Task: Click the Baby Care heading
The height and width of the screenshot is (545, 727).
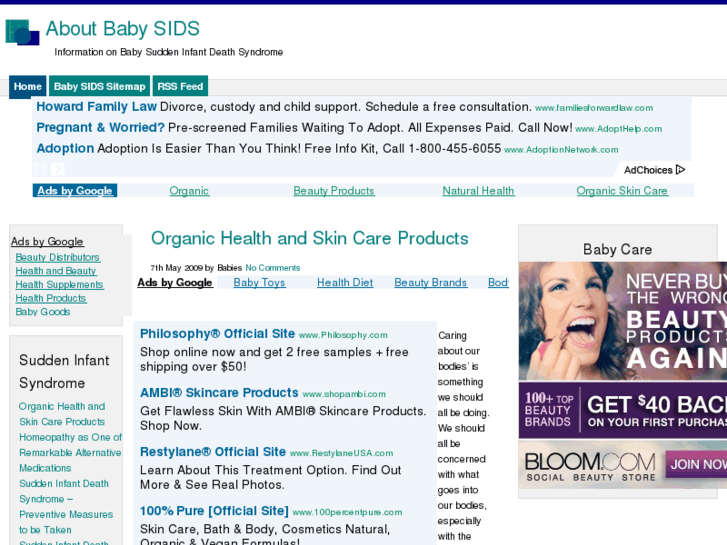Action: 618,250
